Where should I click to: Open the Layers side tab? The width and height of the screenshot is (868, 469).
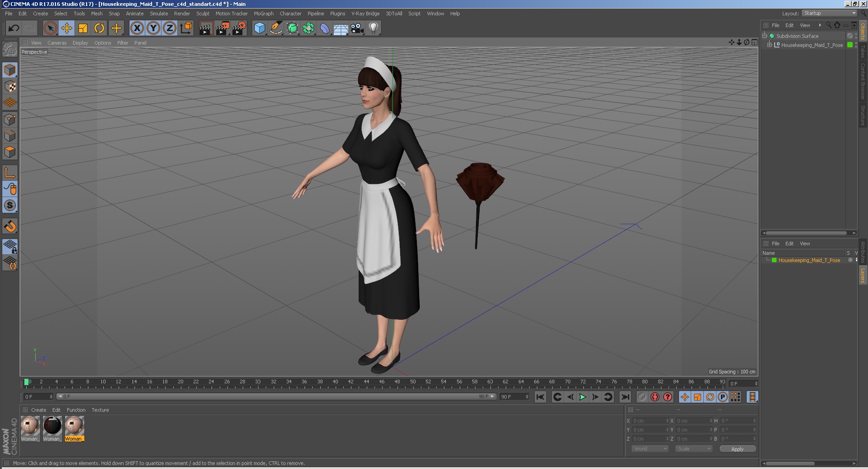pos(863,275)
